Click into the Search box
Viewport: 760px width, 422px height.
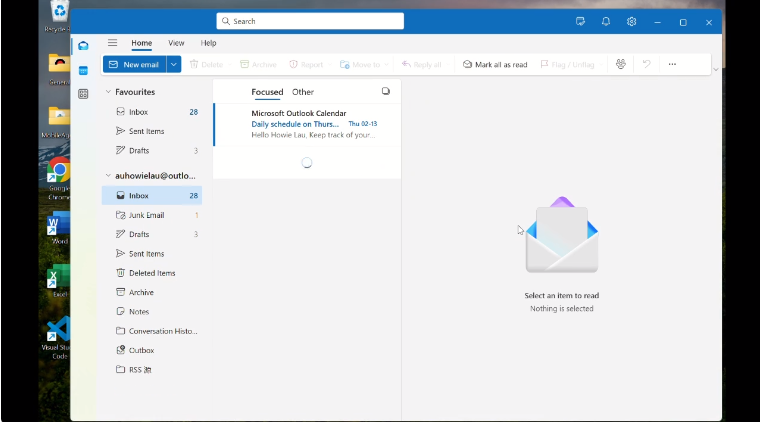coord(310,21)
